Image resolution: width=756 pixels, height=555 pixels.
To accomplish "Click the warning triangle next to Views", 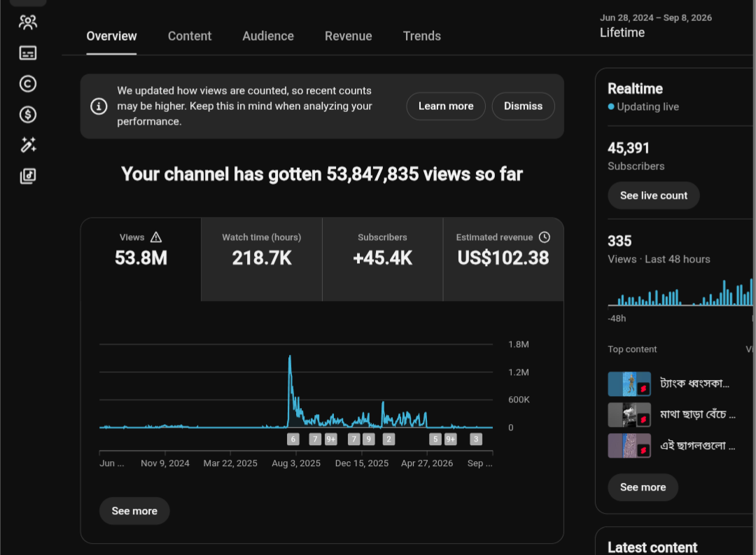I will (x=155, y=237).
